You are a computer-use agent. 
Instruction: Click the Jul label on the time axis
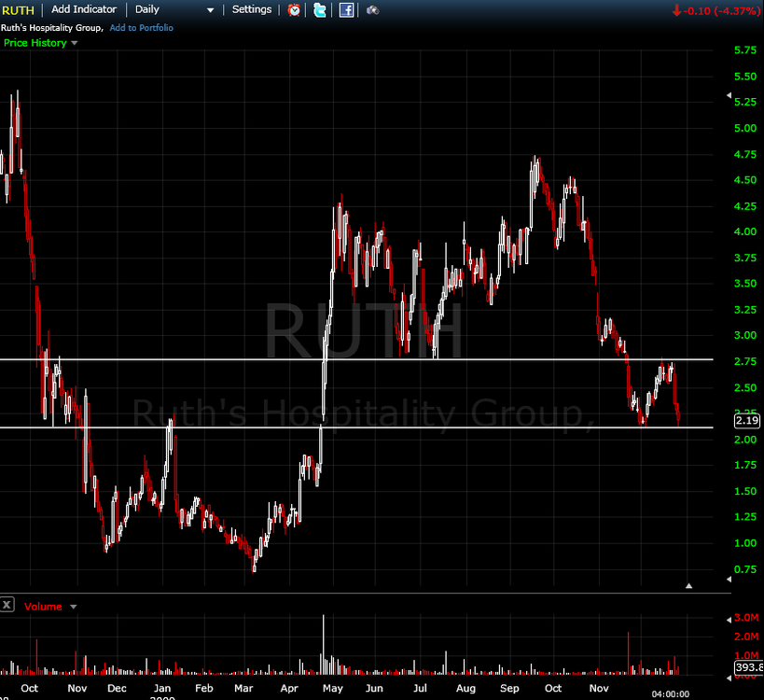pos(420,688)
